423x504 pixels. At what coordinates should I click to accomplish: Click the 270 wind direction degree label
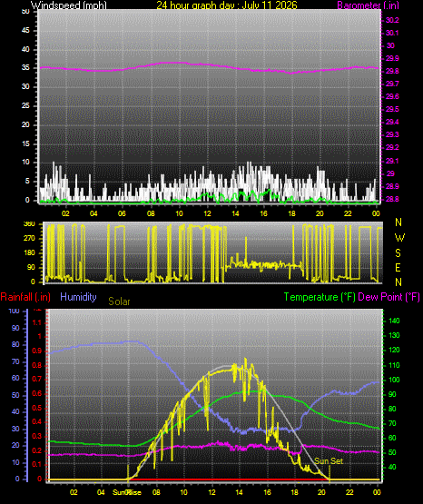coord(29,239)
